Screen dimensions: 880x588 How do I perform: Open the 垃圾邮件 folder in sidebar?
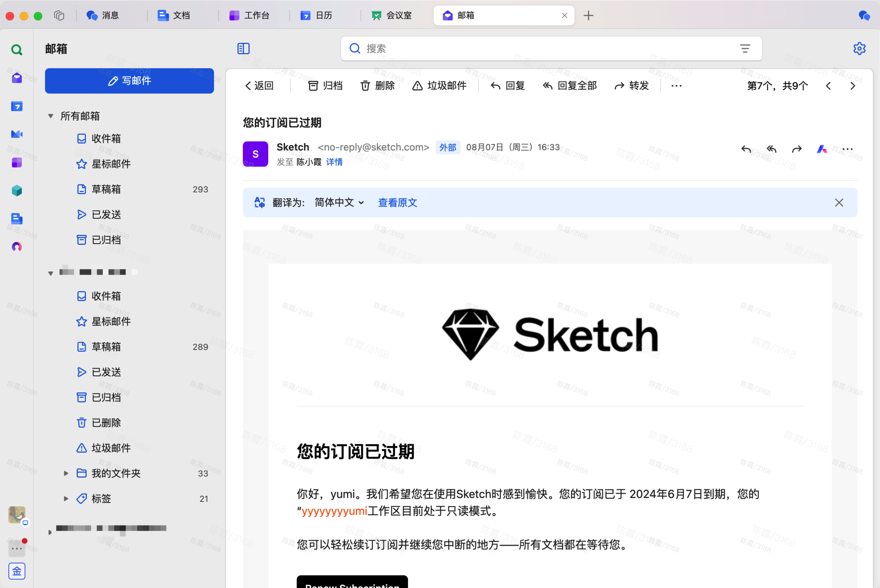[x=129, y=448]
